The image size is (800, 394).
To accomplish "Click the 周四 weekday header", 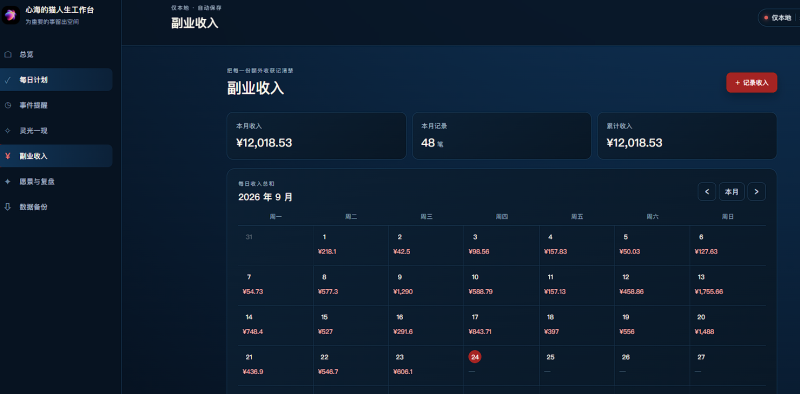I will click(x=502, y=217).
